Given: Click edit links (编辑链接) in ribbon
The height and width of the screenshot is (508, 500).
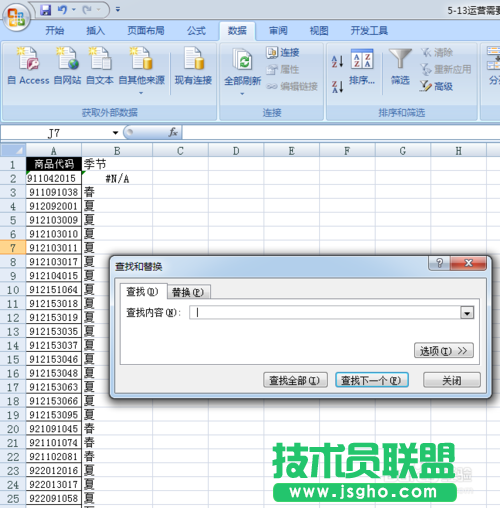Looking at the screenshot, I should pos(292,87).
